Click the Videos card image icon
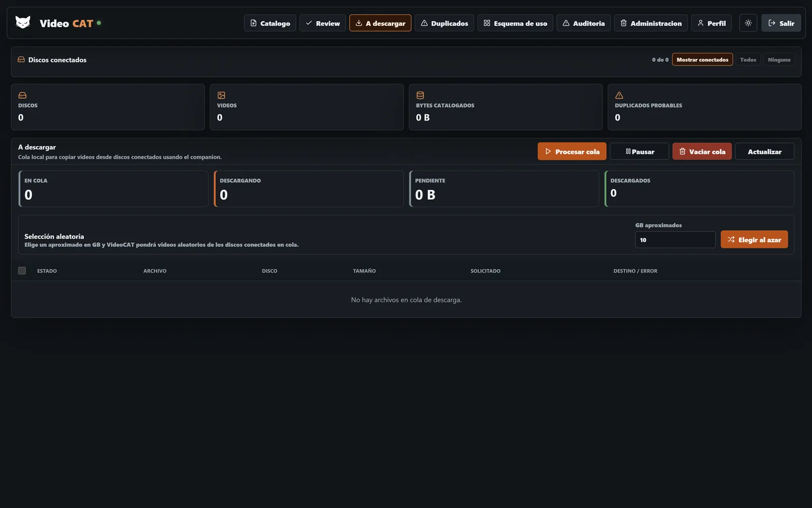 coord(221,95)
